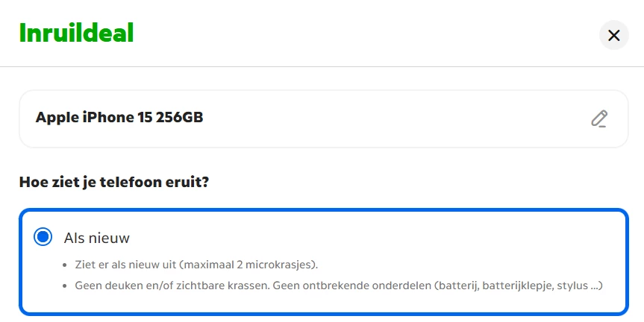Click the word 'telefoon' in the question
This screenshot has height=322, width=644.
click(x=130, y=182)
